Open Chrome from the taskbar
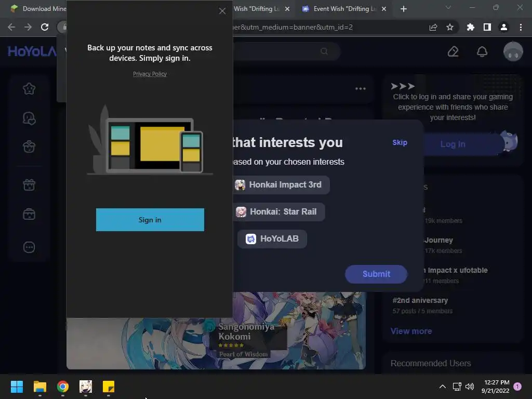532x399 pixels. coord(63,387)
